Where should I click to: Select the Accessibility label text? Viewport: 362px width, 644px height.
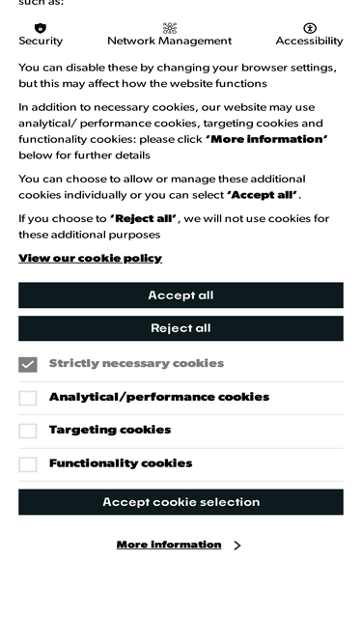click(310, 42)
